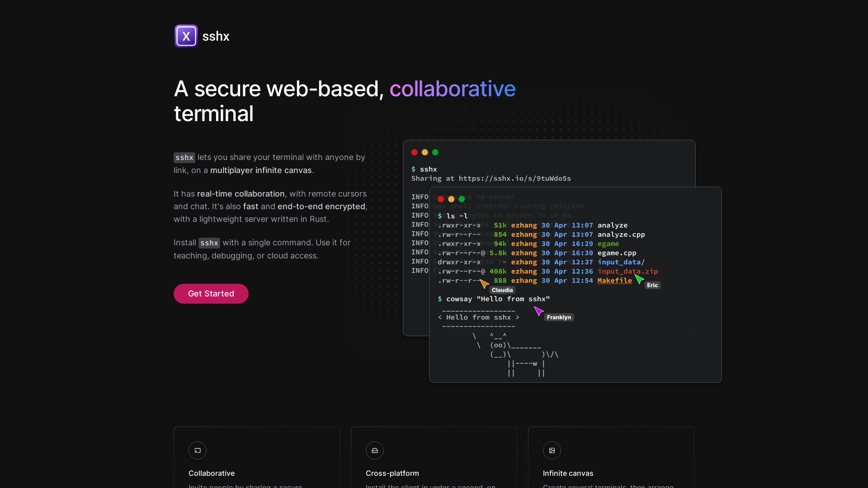Click the Eric name label
Image resolution: width=868 pixels, height=488 pixels.
(x=652, y=285)
